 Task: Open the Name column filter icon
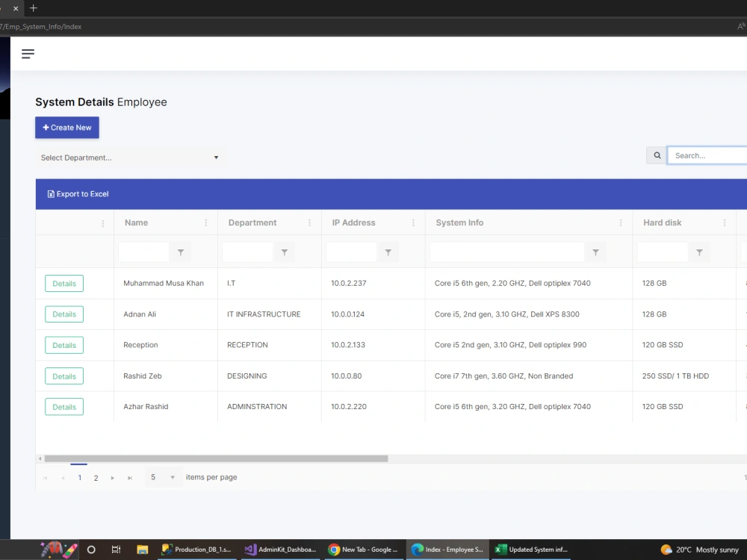point(180,252)
